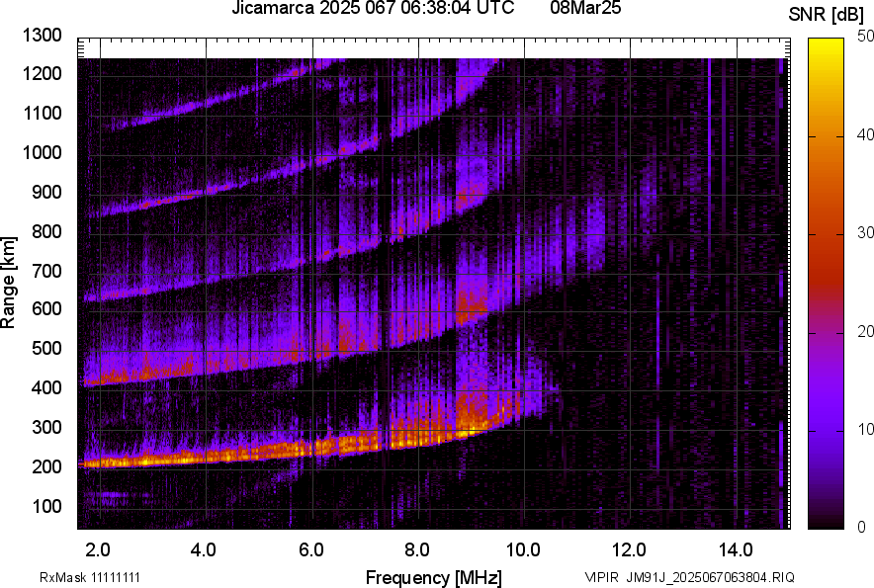This screenshot has width=874, height=588.
Task: Click the range tick label '400'
Action: point(46,388)
